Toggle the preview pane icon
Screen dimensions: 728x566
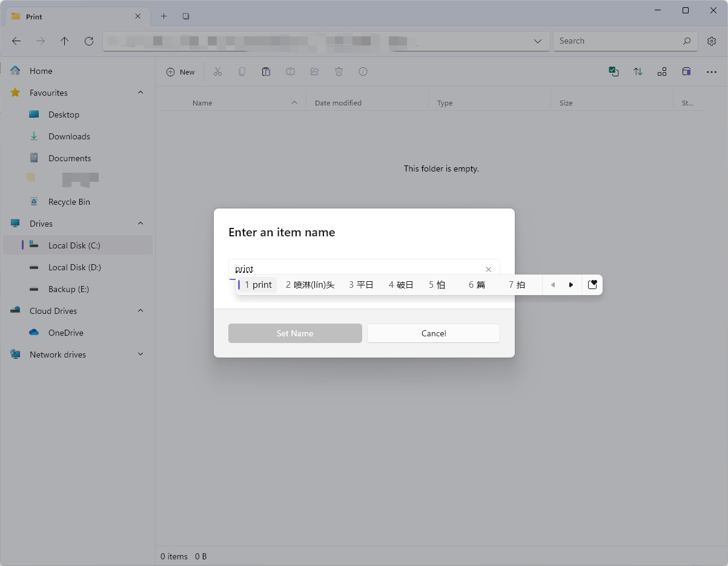[x=686, y=72]
